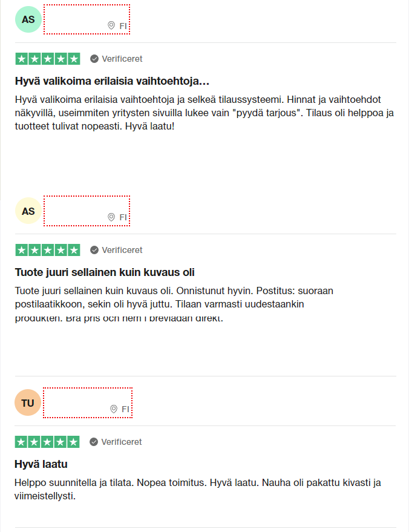The height and width of the screenshot is (532, 409).
Task: Click verified checkmark icon above 'Tuote juuri sellainen'
Action: point(94,250)
